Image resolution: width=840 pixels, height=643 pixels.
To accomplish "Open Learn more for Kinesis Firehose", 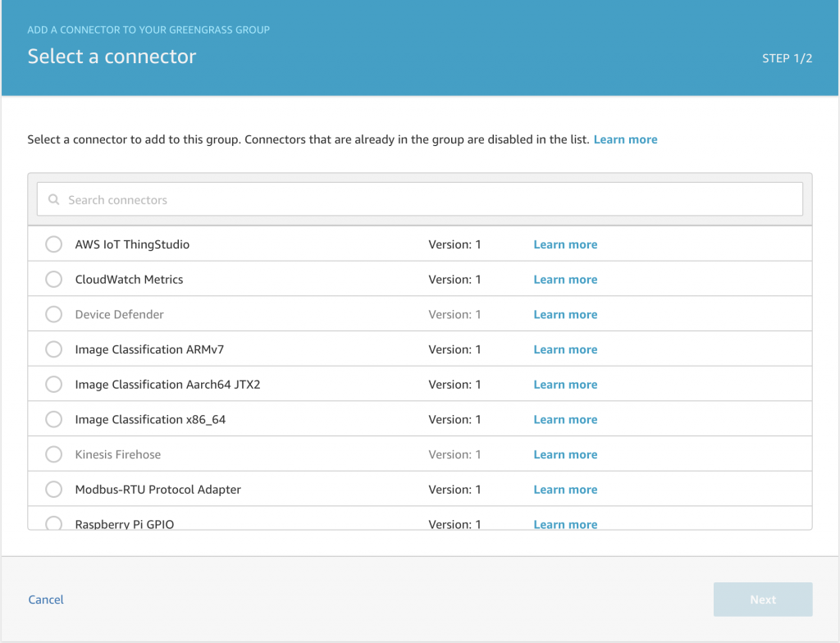I will pyautogui.click(x=565, y=454).
